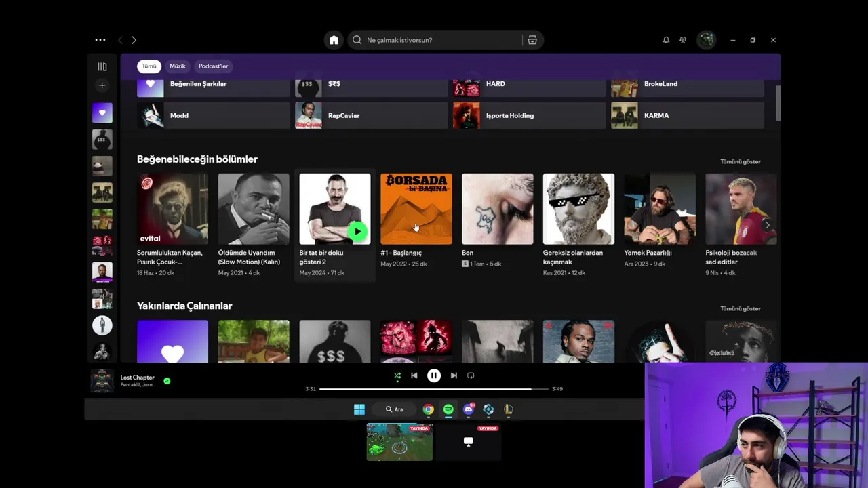The height and width of the screenshot is (488, 868).
Task: Open Gereksiz olanlardan kaçınmak episode
Action: coord(578,225)
